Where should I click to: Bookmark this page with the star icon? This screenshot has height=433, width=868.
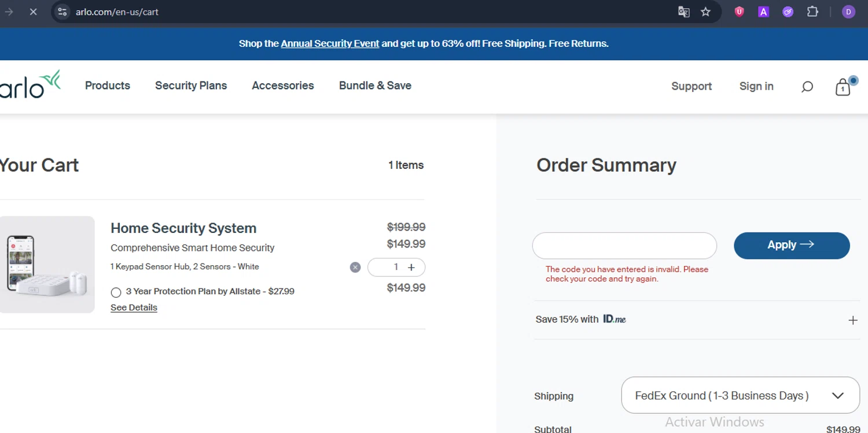(705, 12)
